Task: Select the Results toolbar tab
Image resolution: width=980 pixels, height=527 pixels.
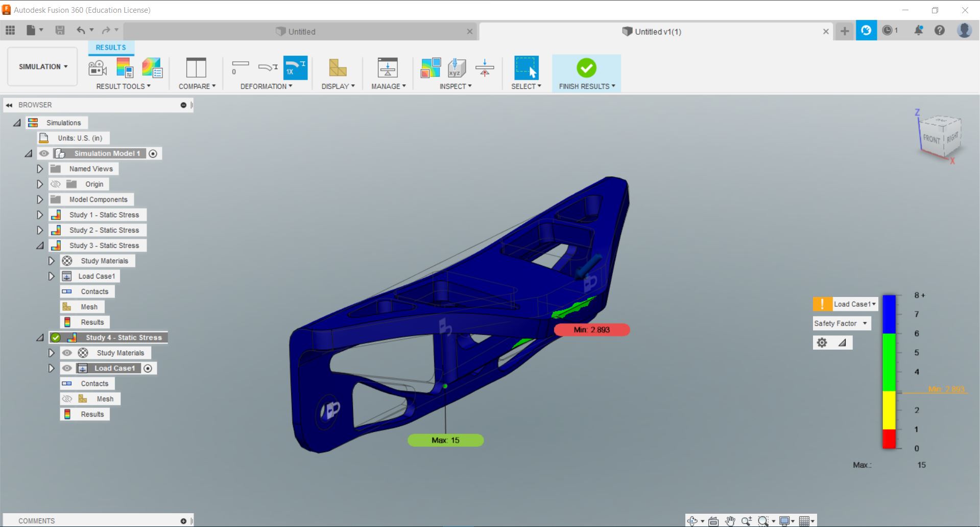Action: pos(111,48)
